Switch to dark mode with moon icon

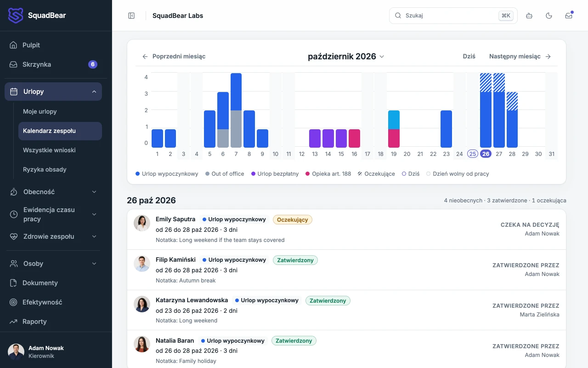(549, 16)
